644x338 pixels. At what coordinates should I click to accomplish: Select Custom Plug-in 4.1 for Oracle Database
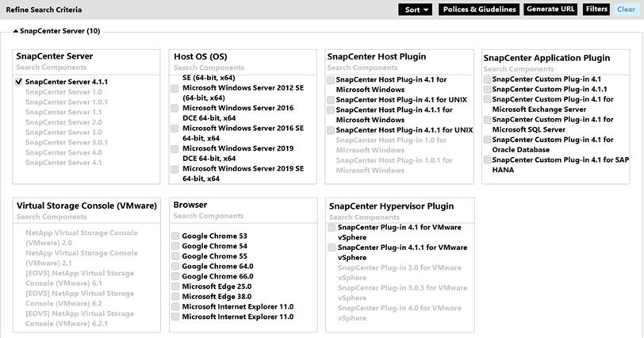(487, 140)
